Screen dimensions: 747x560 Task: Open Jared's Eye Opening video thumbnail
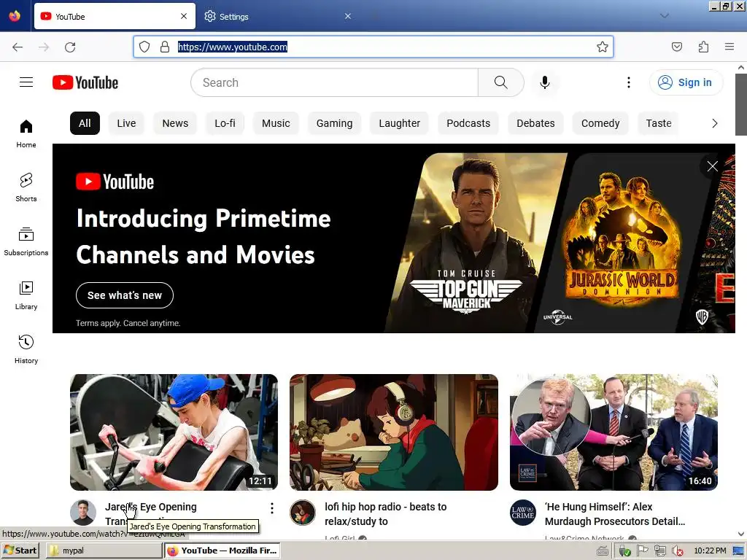coord(174,432)
